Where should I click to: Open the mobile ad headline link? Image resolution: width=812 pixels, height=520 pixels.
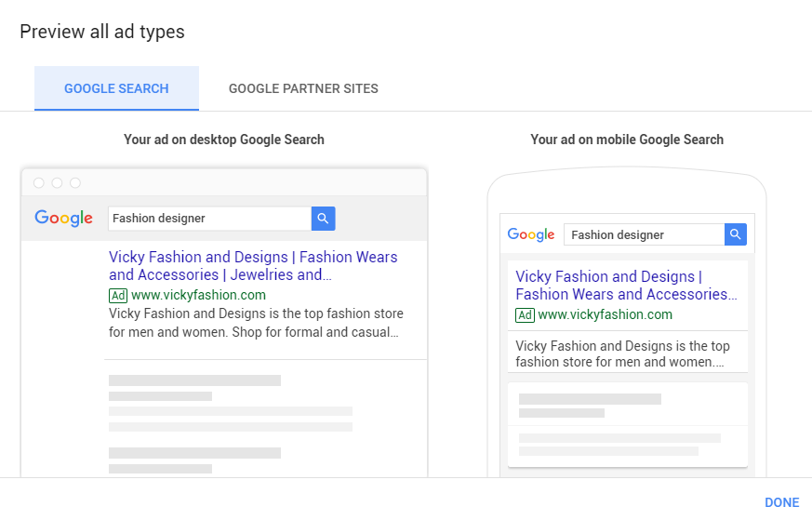[623, 286]
